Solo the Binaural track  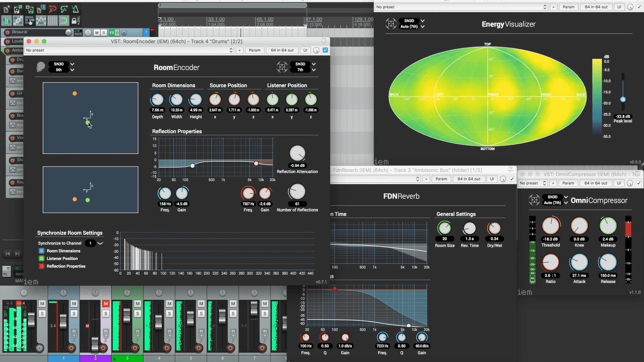(x=104, y=33)
